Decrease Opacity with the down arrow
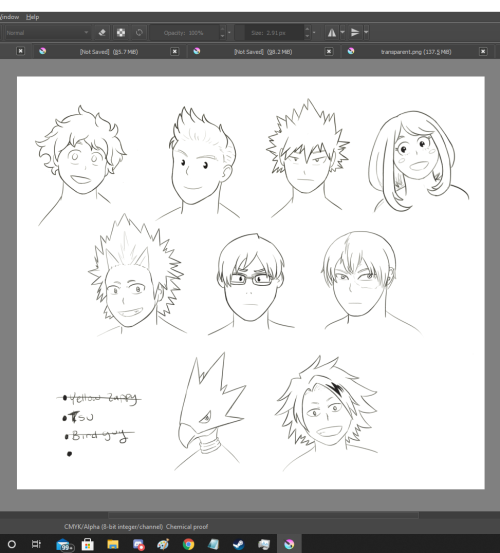Screen dimensions: 500x553 pyautogui.click(x=222, y=36)
